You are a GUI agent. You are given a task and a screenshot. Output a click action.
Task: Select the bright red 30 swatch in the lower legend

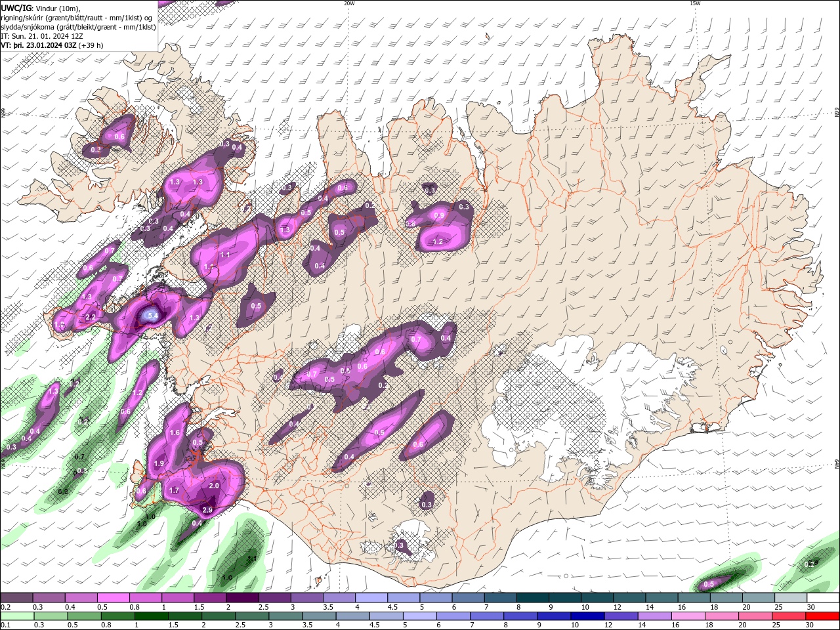822,616
